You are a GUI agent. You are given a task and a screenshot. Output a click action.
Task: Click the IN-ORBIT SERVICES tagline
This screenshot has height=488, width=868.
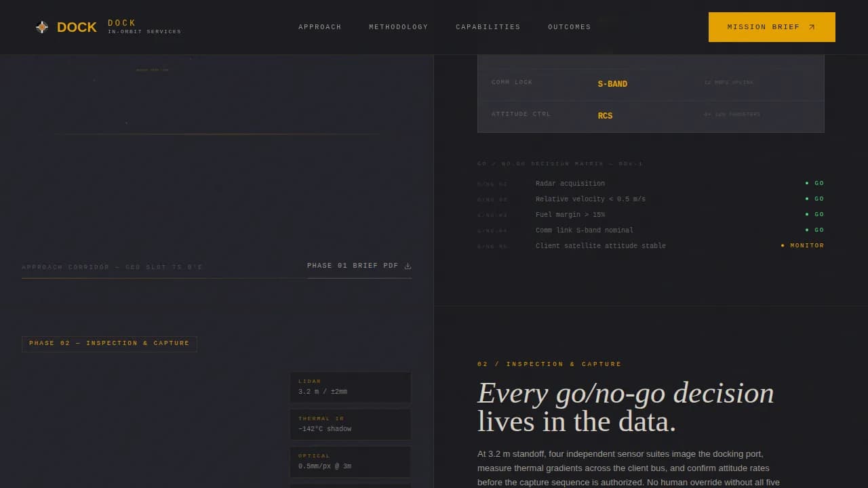pyautogui.click(x=144, y=32)
